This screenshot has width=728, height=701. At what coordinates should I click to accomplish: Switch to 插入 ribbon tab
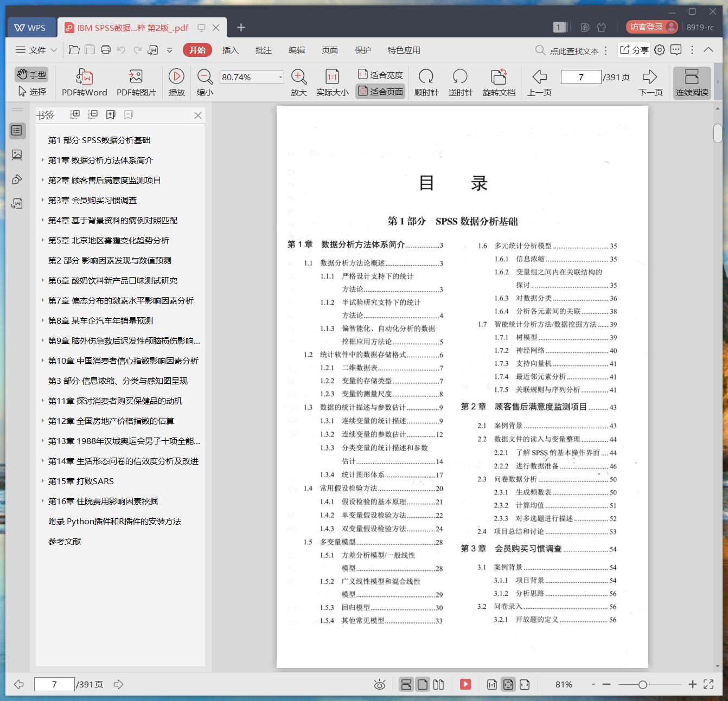click(x=230, y=50)
